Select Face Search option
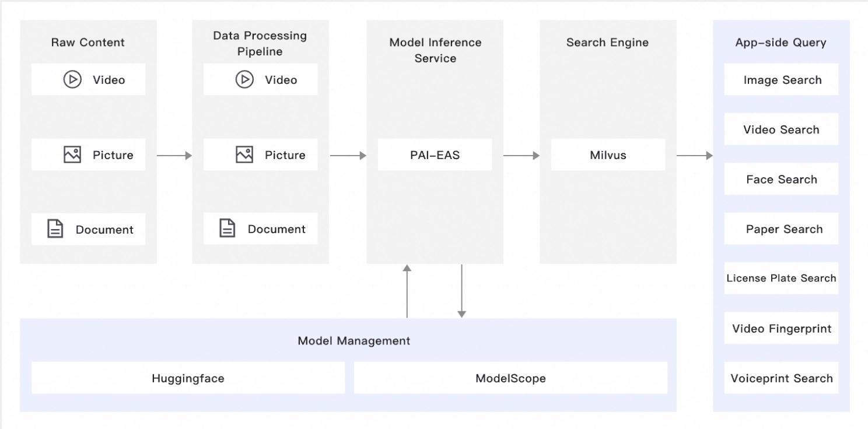The width and height of the screenshot is (868, 429). (782, 180)
